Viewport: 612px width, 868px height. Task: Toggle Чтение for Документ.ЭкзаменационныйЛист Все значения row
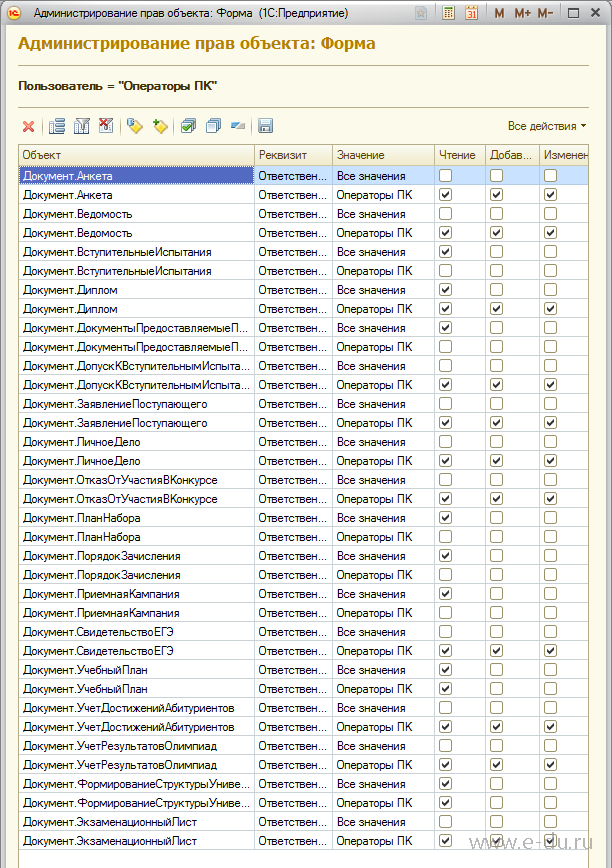click(445, 822)
